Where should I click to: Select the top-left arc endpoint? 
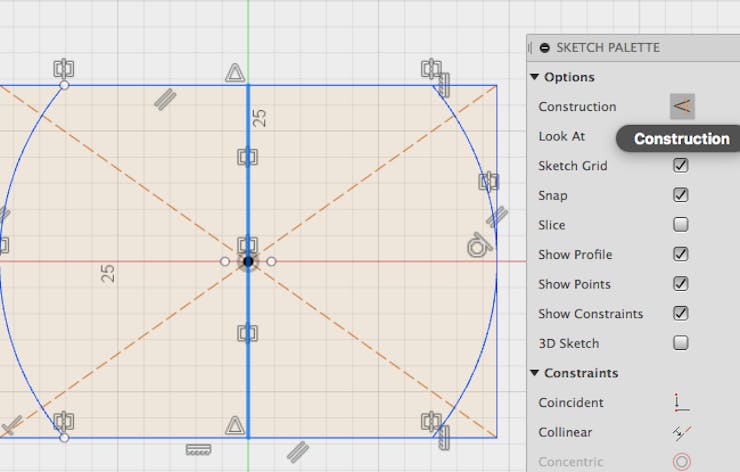[64, 85]
